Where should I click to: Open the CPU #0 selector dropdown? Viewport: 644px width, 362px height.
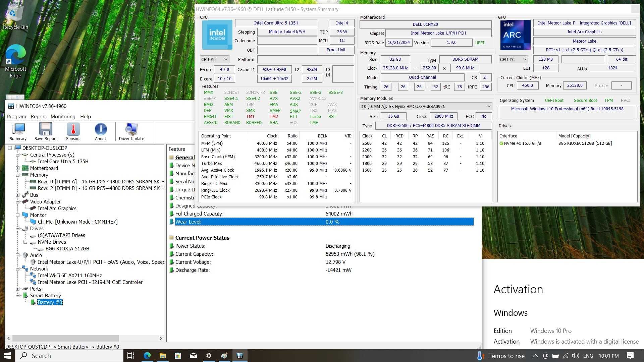[215, 59]
